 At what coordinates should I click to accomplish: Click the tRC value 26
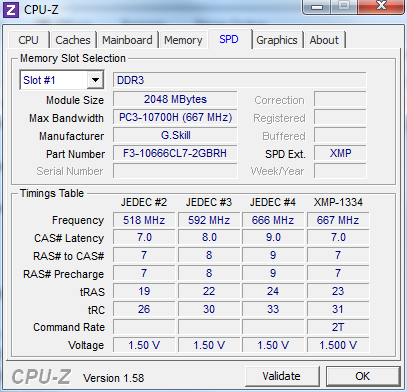144,309
